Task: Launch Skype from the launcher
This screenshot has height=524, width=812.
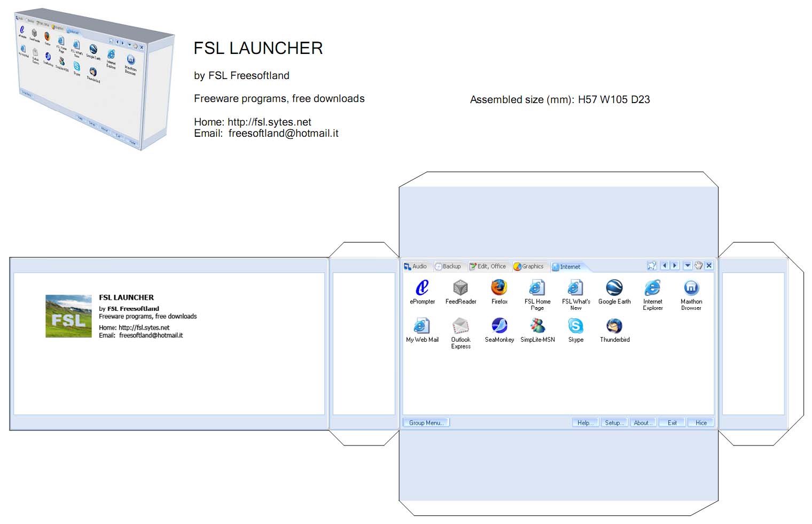Action: click(x=575, y=326)
